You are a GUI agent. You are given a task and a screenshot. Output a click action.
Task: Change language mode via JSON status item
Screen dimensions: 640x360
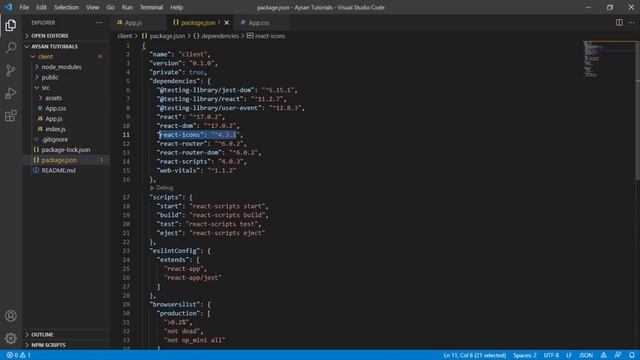pos(586,355)
